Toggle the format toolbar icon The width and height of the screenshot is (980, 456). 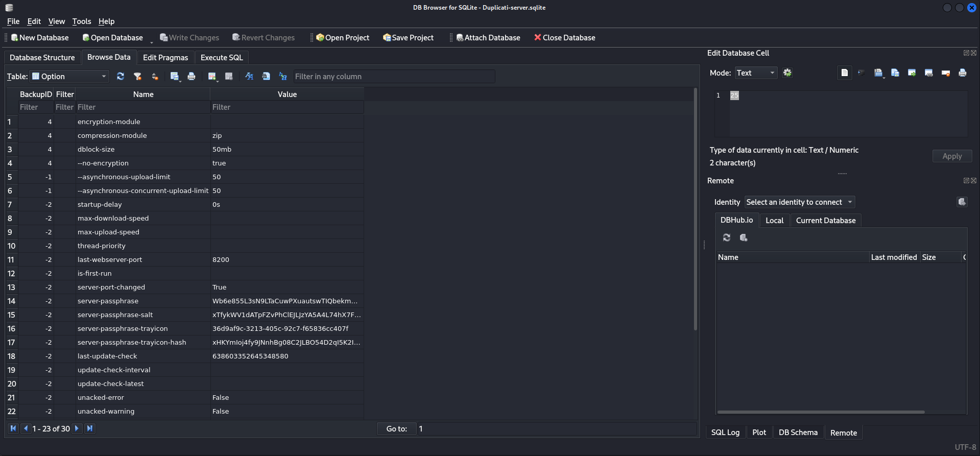coord(249,76)
